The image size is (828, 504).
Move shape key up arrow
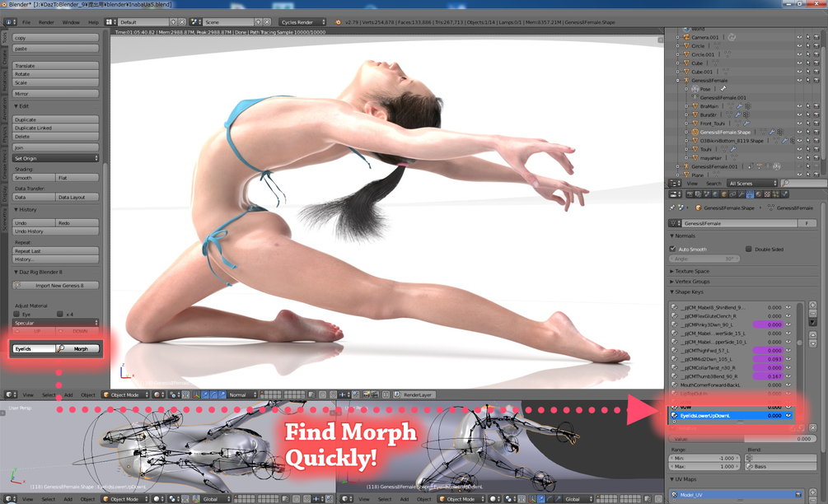[812, 334]
